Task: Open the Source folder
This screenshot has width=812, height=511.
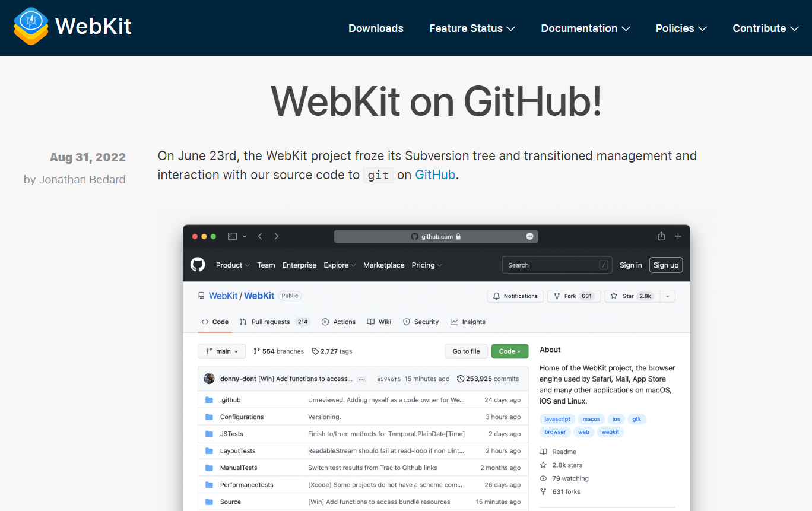Action: [x=230, y=502]
